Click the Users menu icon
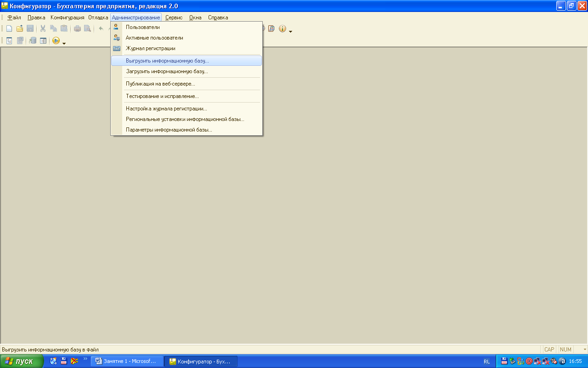The width and height of the screenshot is (588, 368). pyautogui.click(x=117, y=27)
